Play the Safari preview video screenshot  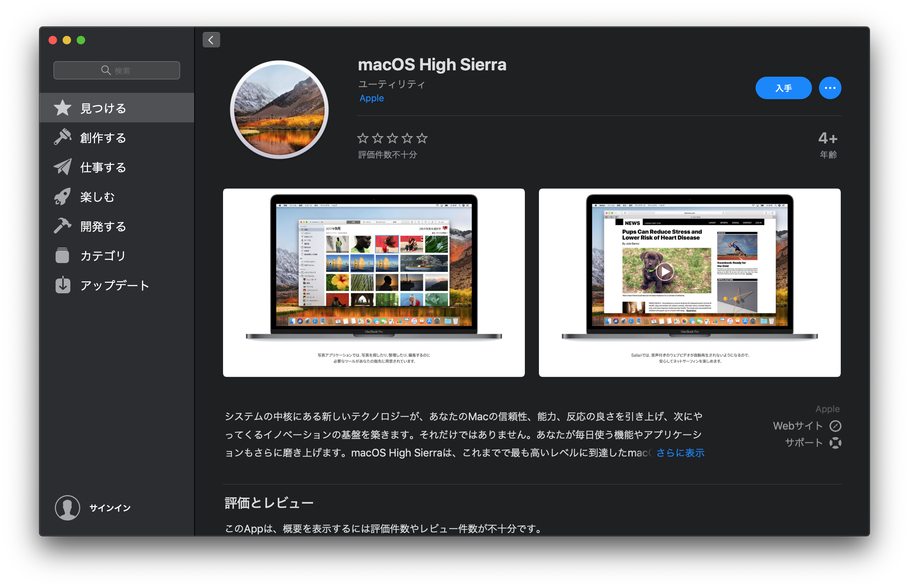click(665, 272)
